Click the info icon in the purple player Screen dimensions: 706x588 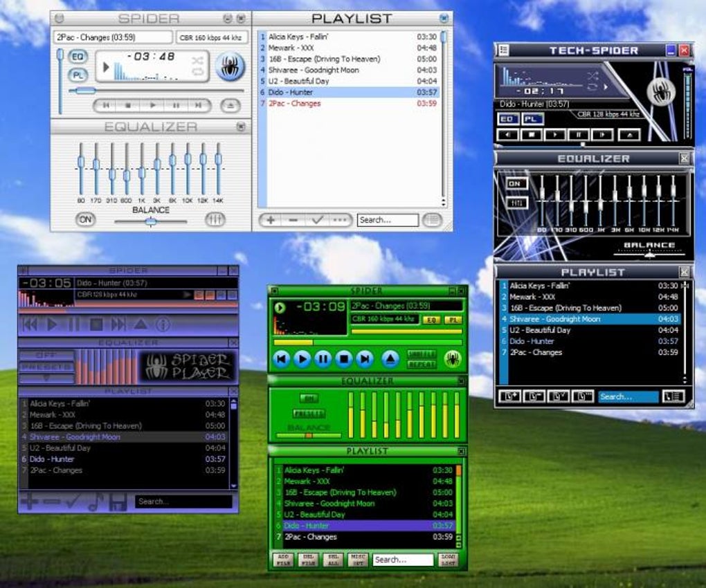[x=163, y=324]
